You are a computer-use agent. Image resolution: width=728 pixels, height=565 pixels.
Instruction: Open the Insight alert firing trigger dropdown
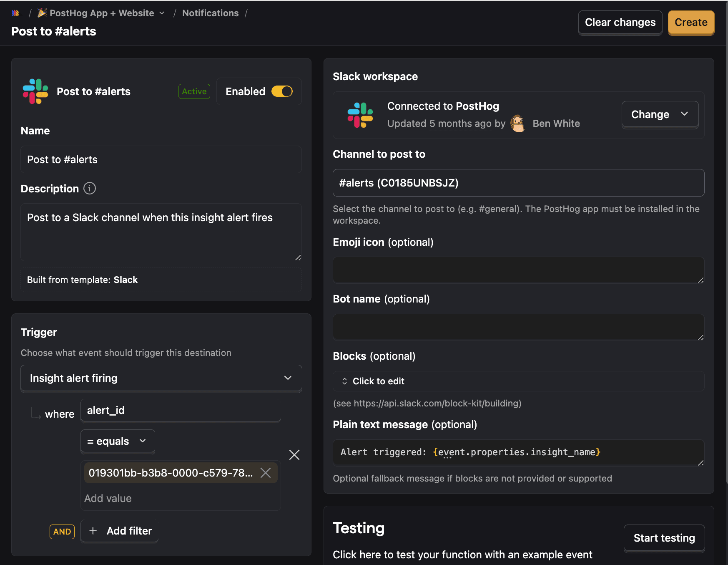(x=161, y=378)
